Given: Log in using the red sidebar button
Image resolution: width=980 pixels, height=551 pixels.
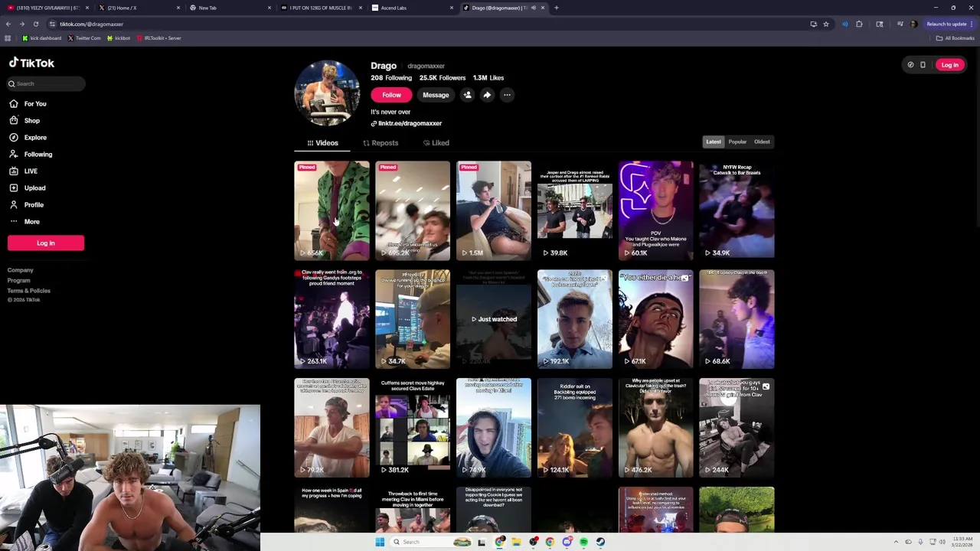Looking at the screenshot, I should (46, 243).
